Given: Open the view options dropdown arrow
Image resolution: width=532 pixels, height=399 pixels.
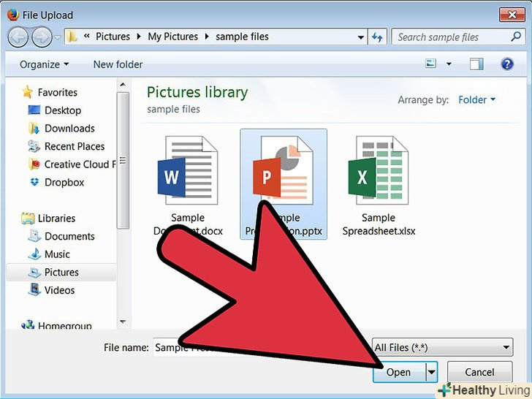Looking at the screenshot, I should click(x=449, y=64).
